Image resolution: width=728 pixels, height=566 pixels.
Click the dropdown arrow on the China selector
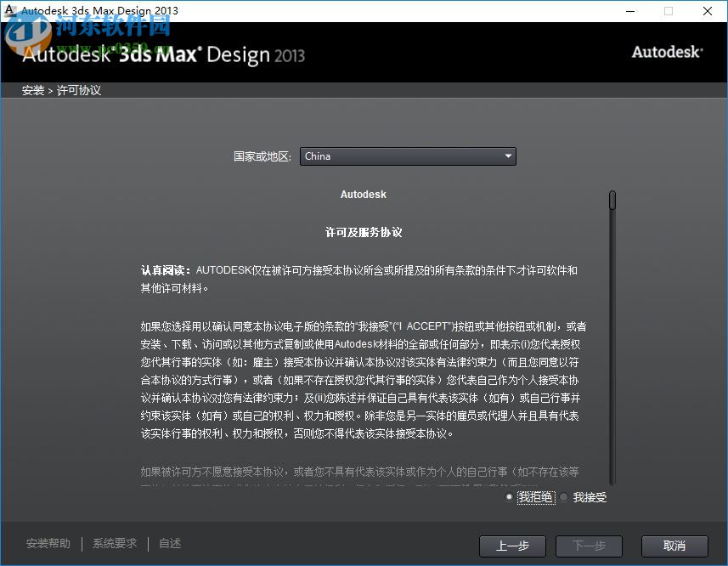tap(508, 156)
